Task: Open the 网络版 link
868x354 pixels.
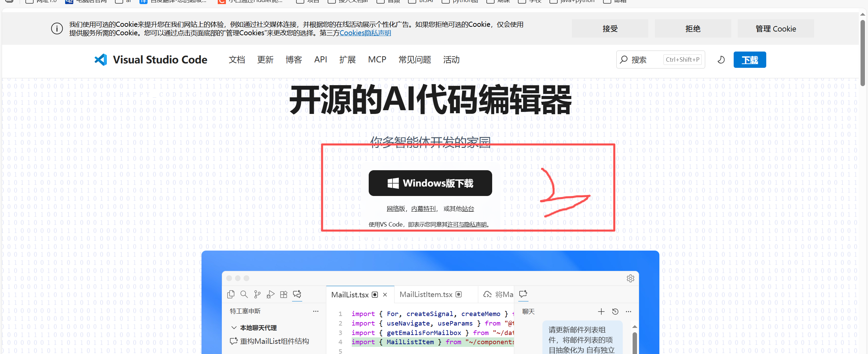Action: [396, 209]
